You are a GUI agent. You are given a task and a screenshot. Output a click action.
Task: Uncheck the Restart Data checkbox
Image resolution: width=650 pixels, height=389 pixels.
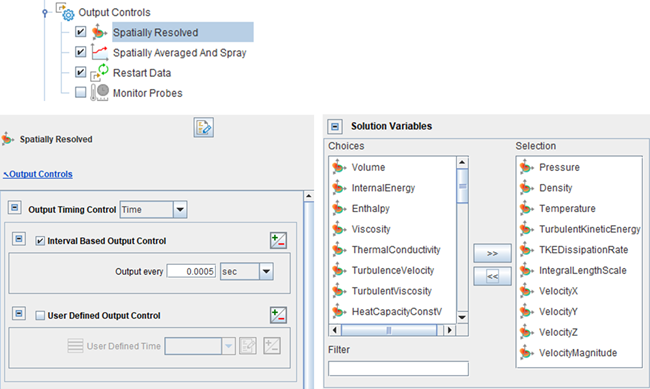(x=80, y=72)
